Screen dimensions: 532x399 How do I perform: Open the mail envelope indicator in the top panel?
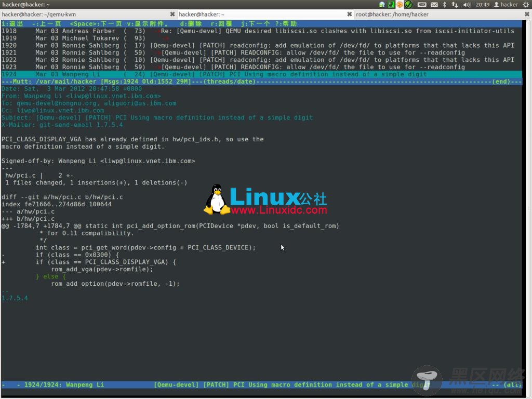[x=434, y=4]
